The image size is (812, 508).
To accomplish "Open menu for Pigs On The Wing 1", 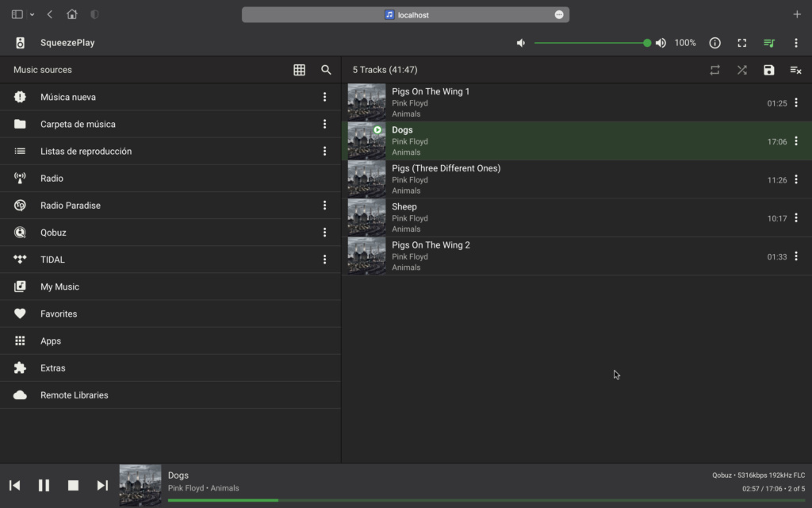I will tap(796, 102).
